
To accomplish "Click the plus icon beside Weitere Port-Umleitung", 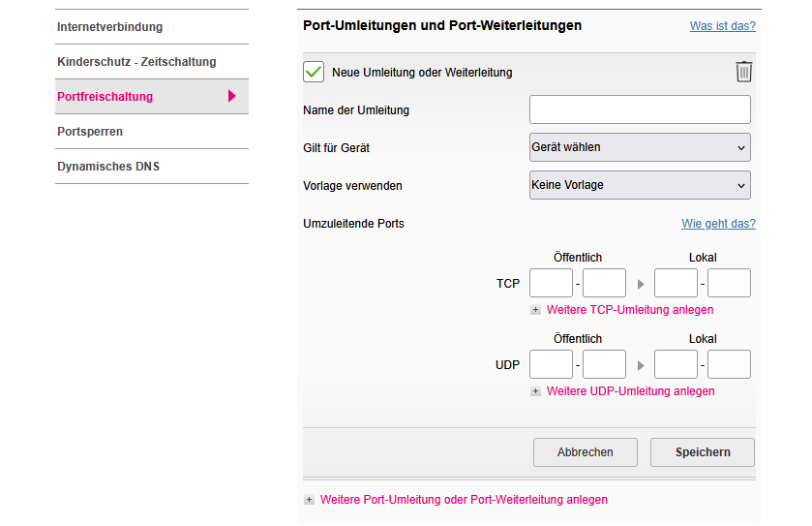I will 309,500.
